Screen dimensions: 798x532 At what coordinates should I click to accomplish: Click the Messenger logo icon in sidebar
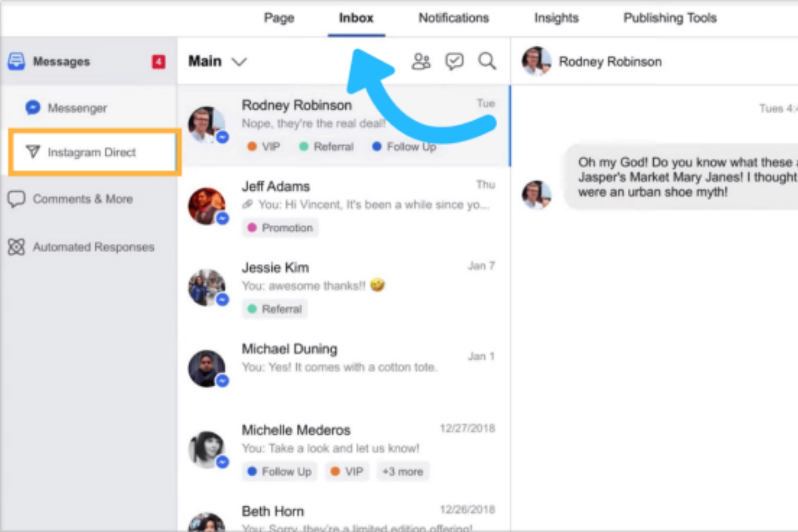click(x=32, y=107)
